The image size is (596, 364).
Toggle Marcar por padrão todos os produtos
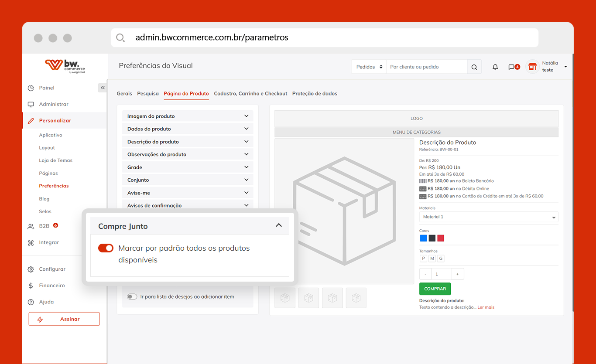tap(106, 248)
